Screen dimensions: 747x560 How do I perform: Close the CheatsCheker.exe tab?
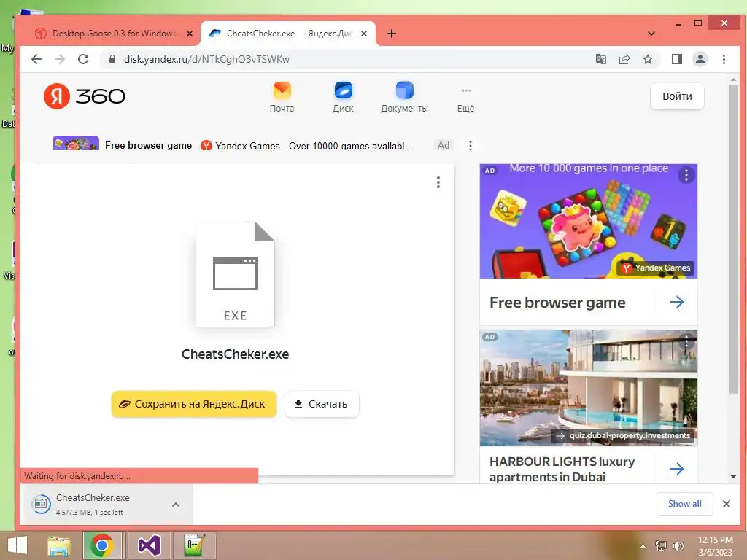tap(364, 34)
